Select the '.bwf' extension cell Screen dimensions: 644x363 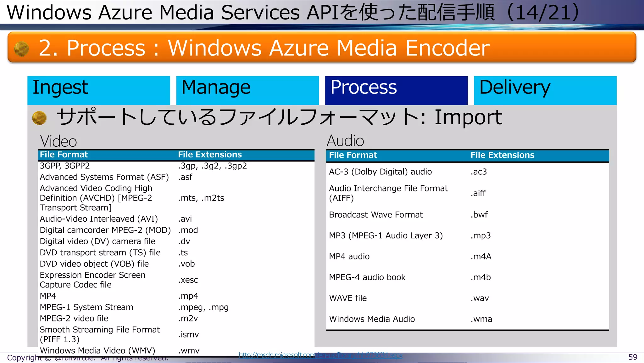point(479,215)
